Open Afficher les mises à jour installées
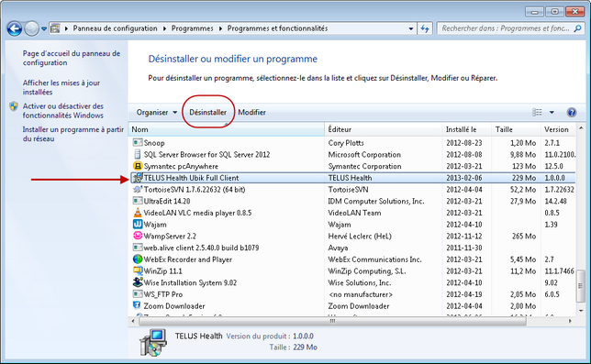 tap(61, 87)
